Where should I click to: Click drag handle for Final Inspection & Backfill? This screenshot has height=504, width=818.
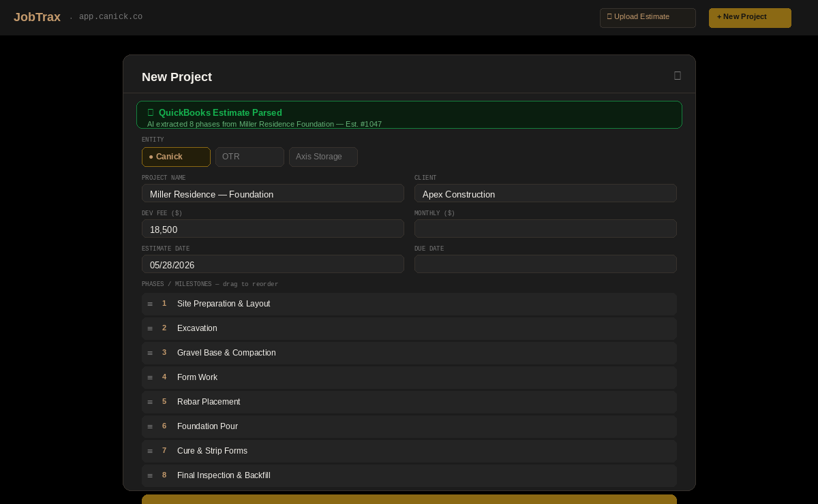pyautogui.click(x=150, y=475)
